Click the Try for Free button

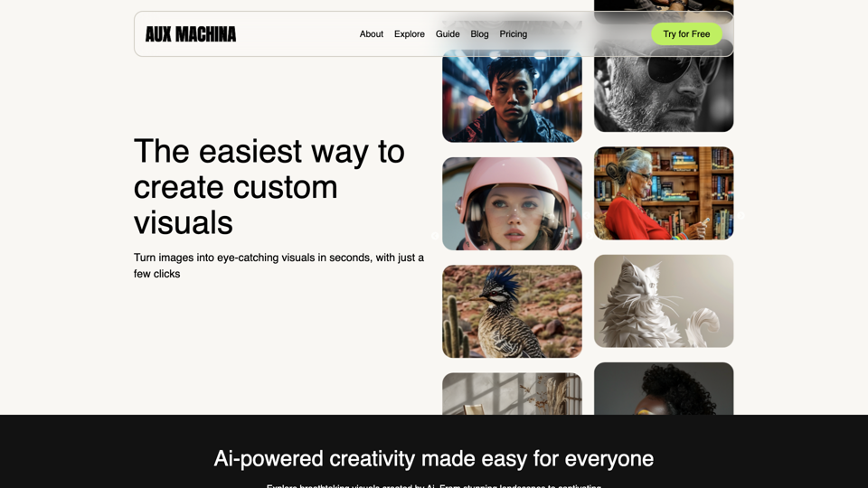click(x=686, y=33)
